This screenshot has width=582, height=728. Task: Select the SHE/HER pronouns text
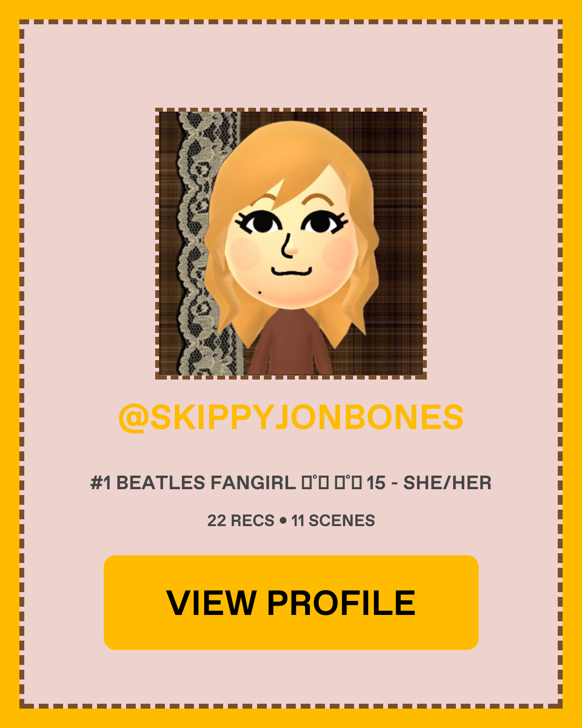click(x=447, y=483)
